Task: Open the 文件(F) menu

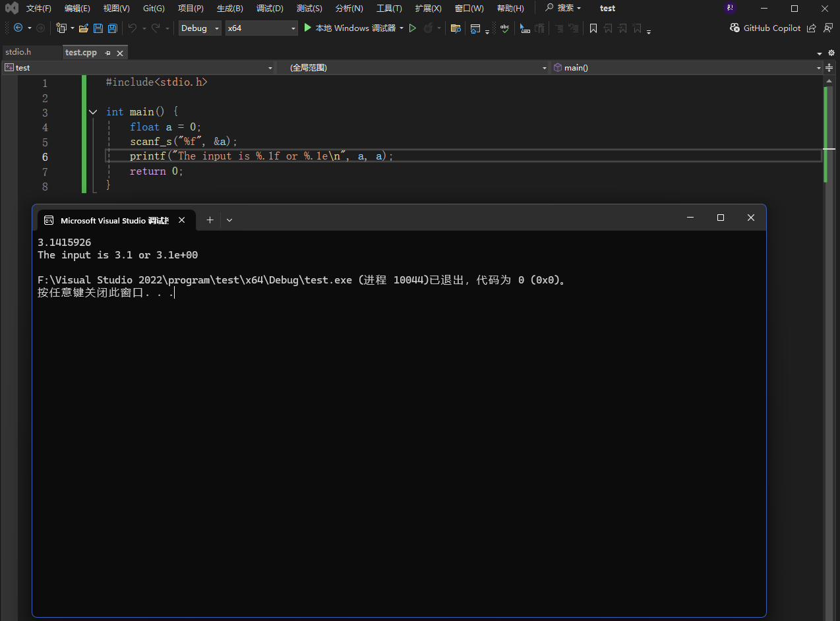Action: (38, 9)
